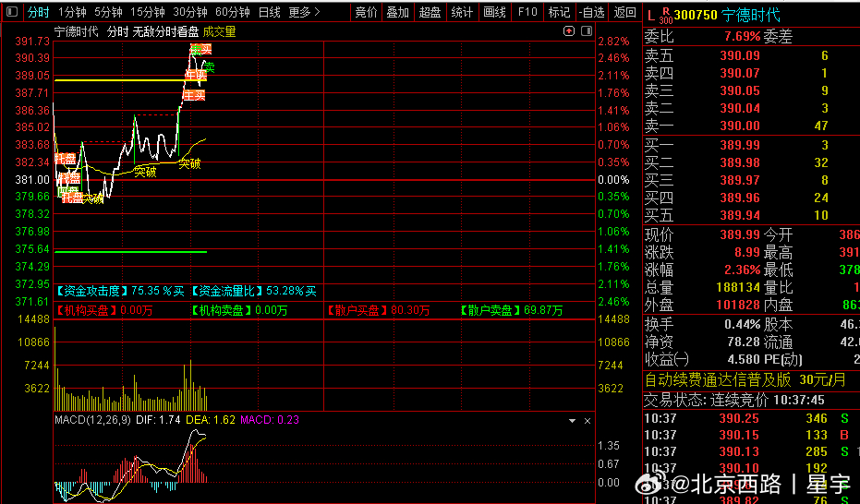Image resolution: width=860 pixels, height=504 pixels.
Task: Select the trade tick at price 390.13
Action: pos(739,451)
